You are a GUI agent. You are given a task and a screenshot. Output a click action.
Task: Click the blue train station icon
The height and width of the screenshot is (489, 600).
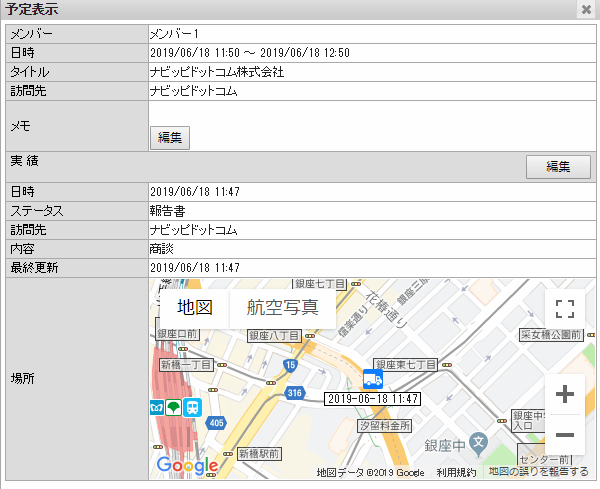193,407
